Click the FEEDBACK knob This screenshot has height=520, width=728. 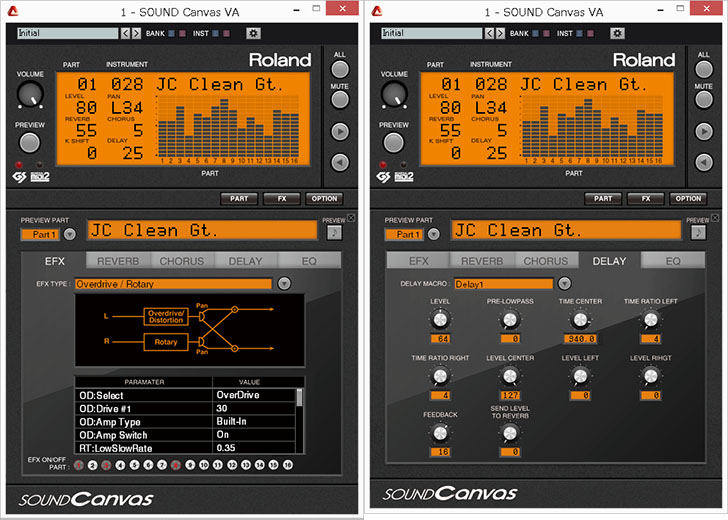coord(440,433)
